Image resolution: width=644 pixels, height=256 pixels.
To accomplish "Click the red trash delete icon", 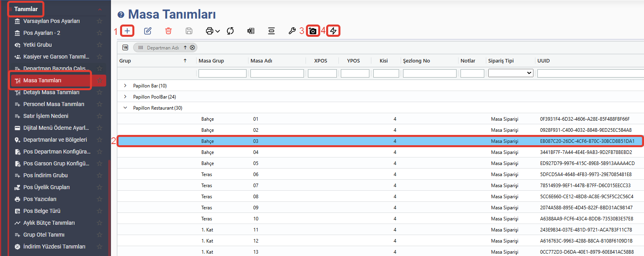I will (168, 31).
